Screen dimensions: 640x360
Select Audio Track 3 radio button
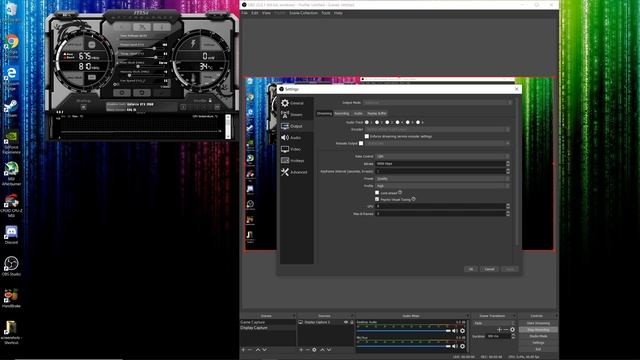(x=387, y=122)
